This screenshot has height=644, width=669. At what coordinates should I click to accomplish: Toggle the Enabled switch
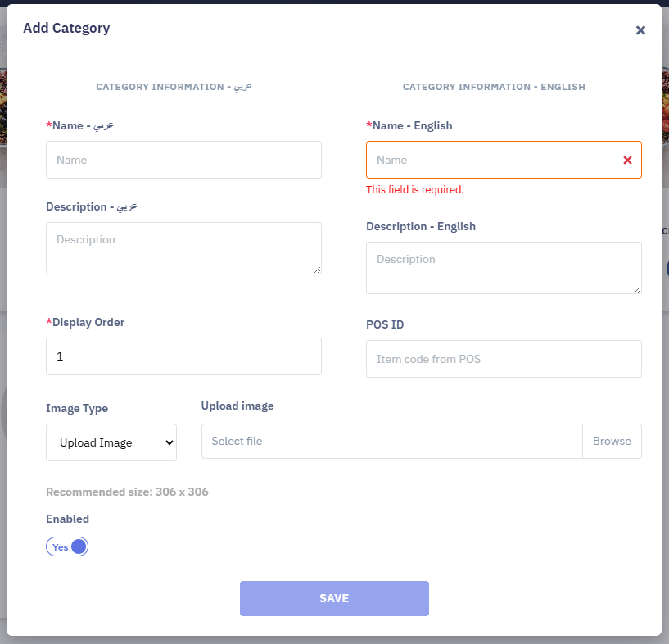coord(67,546)
